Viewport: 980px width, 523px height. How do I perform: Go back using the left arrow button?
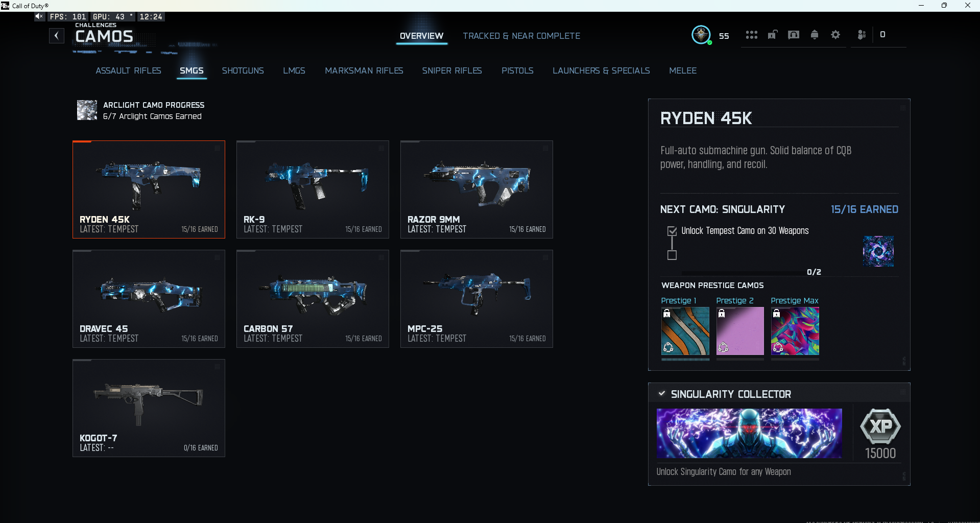(57, 36)
